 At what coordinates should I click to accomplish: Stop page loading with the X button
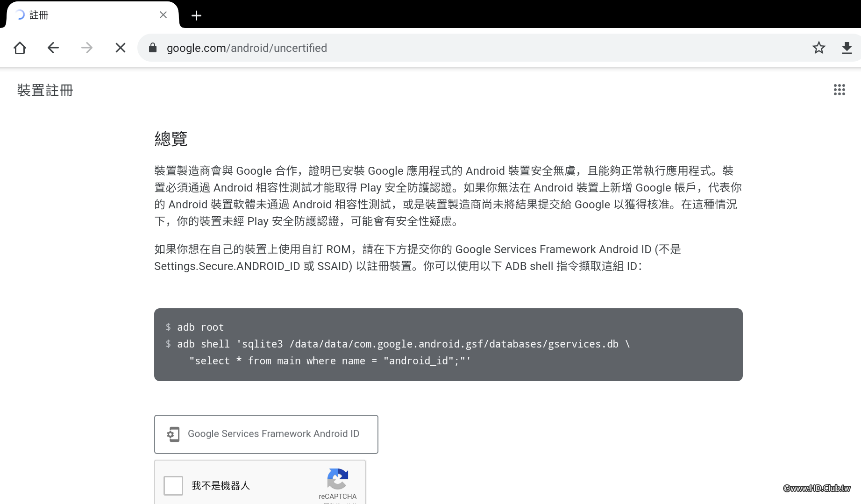[121, 48]
